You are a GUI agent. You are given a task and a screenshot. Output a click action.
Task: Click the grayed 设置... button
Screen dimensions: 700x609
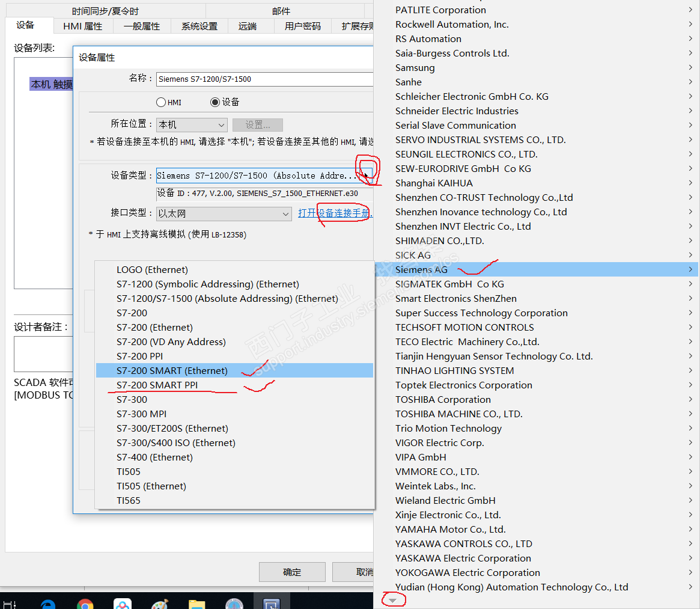pos(258,124)
